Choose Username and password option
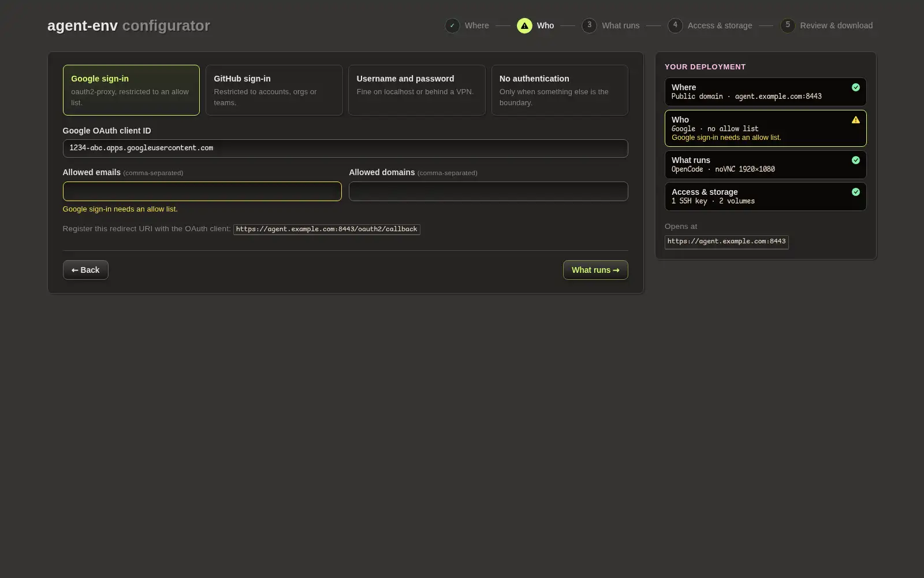Image resolution: width=924 pixels, height=578 pixels. click(x=417, y=90)
